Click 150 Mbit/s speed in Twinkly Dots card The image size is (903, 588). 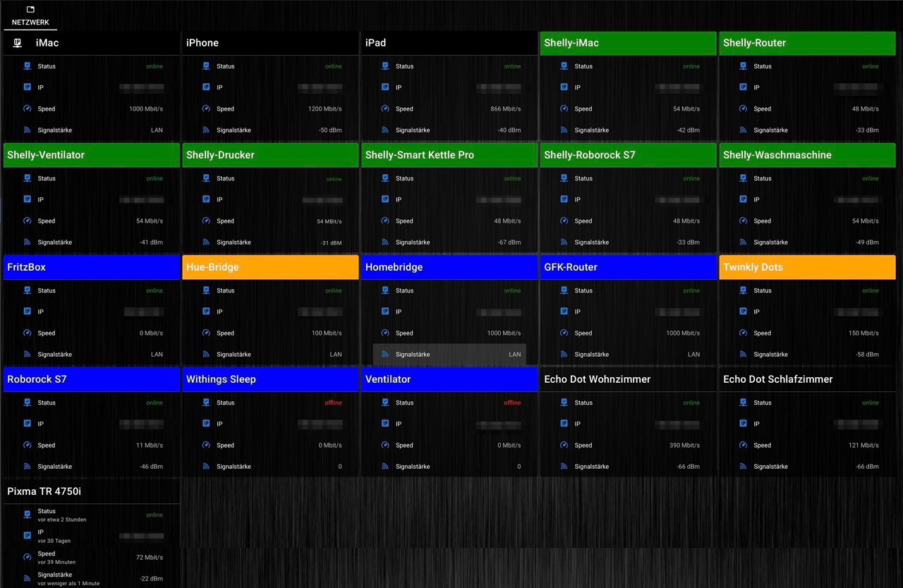coord(864,333)
